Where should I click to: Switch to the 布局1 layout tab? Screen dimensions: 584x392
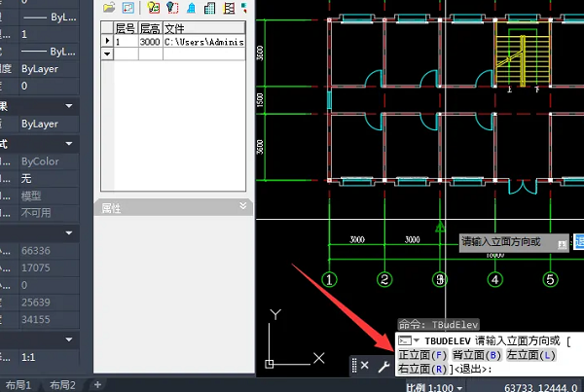(19, 385)
